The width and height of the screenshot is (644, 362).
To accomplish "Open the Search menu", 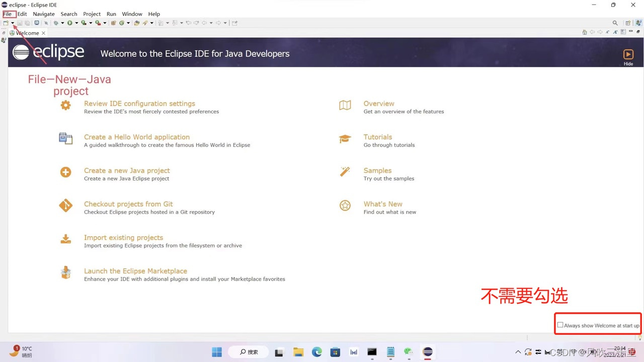I will point(69,14).
